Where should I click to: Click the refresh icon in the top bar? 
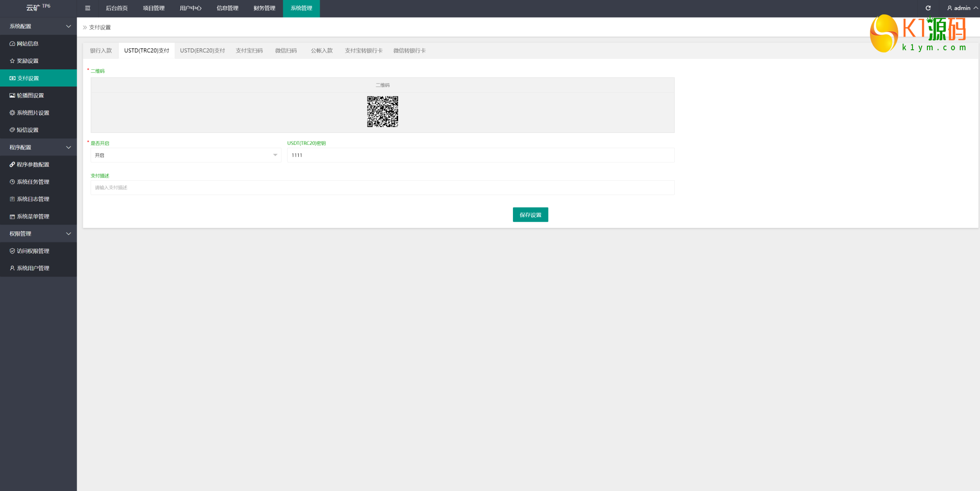[x=928, y=8]
